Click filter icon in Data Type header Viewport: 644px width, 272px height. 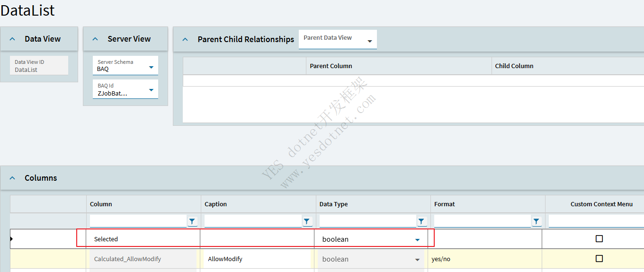pyautogui.click(x=421, y=221)
